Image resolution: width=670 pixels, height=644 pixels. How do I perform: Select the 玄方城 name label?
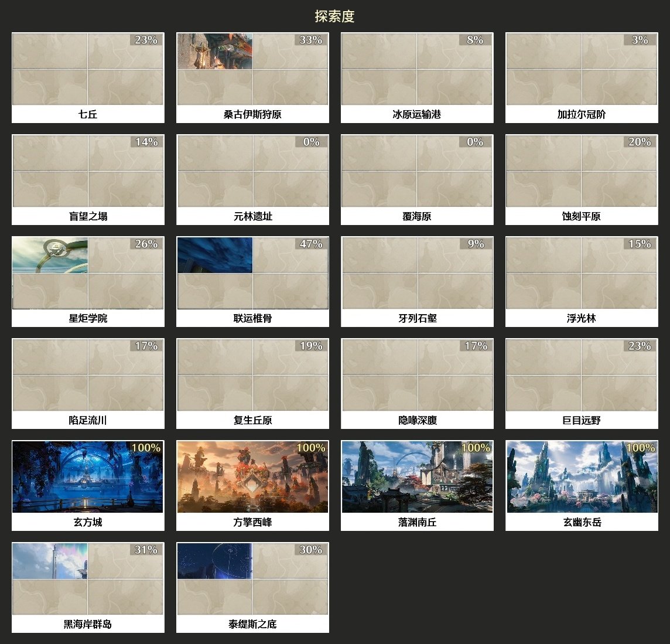pos(88,522)
